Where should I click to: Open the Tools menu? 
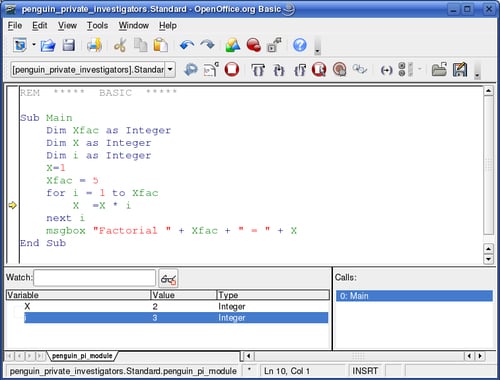(x=97, y=26)
